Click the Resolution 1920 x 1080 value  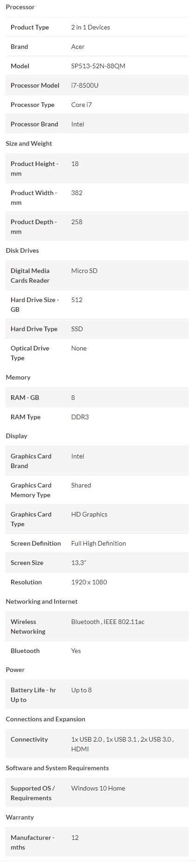click(89, 582)
